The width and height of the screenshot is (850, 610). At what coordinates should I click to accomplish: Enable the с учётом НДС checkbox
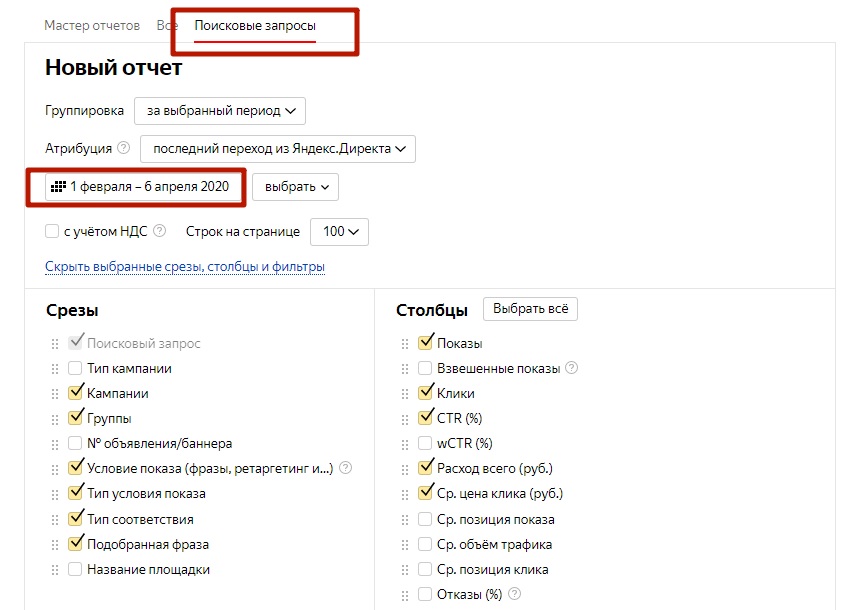[52, 231]
